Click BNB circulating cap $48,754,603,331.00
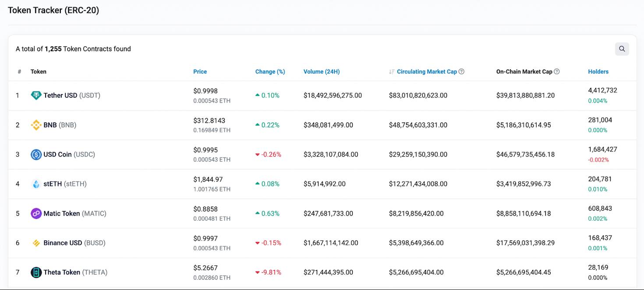The height and width of the screenshot is (290, 644). (418, 125)
